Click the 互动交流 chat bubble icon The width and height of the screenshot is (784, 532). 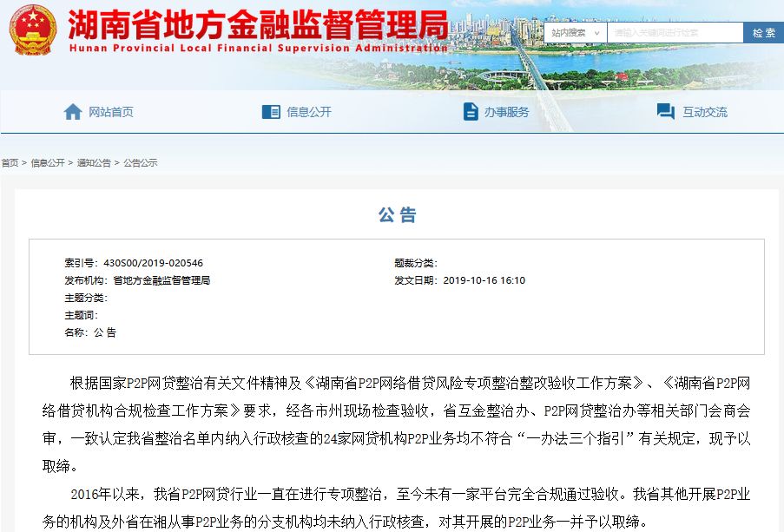pyautogui.click(x=666, y=112)
